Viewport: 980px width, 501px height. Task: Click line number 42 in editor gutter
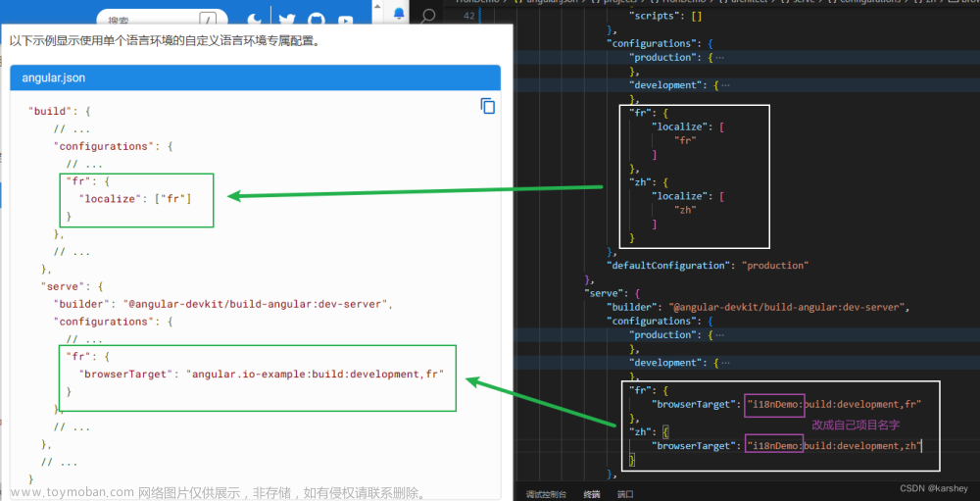coord(469,17)
